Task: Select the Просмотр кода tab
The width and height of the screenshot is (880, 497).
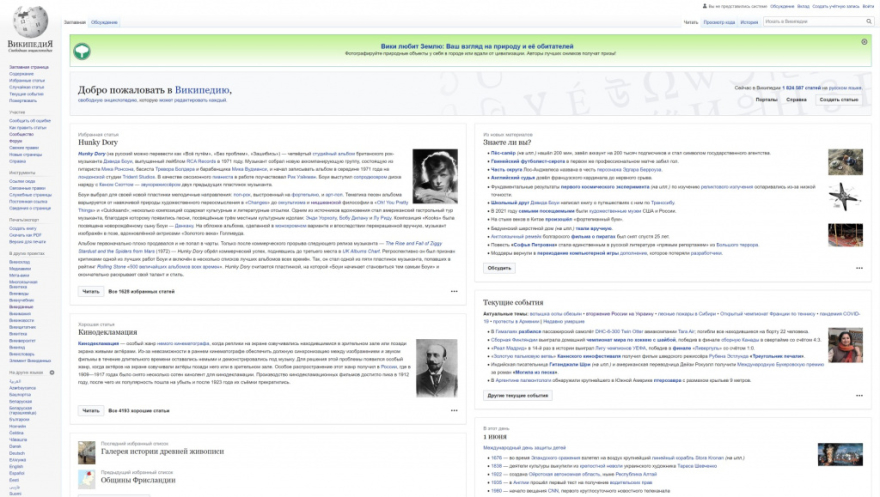Action: tap(718, 21)
